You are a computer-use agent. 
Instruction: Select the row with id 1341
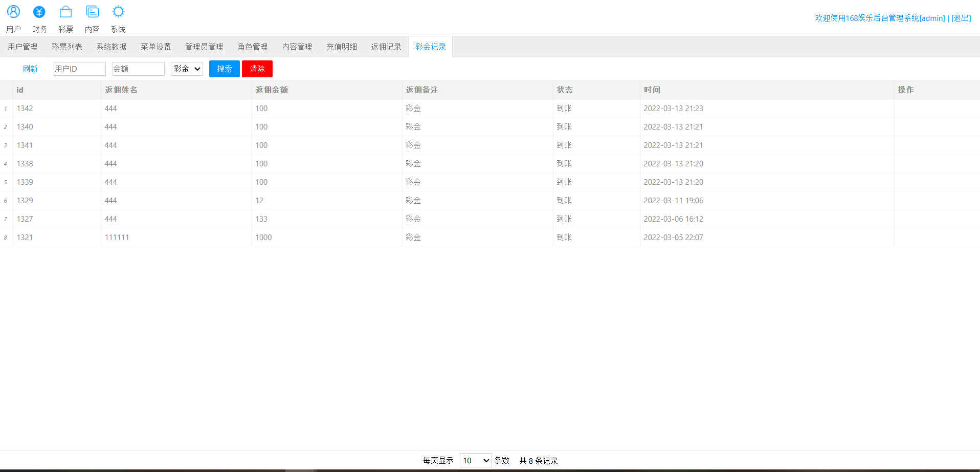click(x=490, y=145)
